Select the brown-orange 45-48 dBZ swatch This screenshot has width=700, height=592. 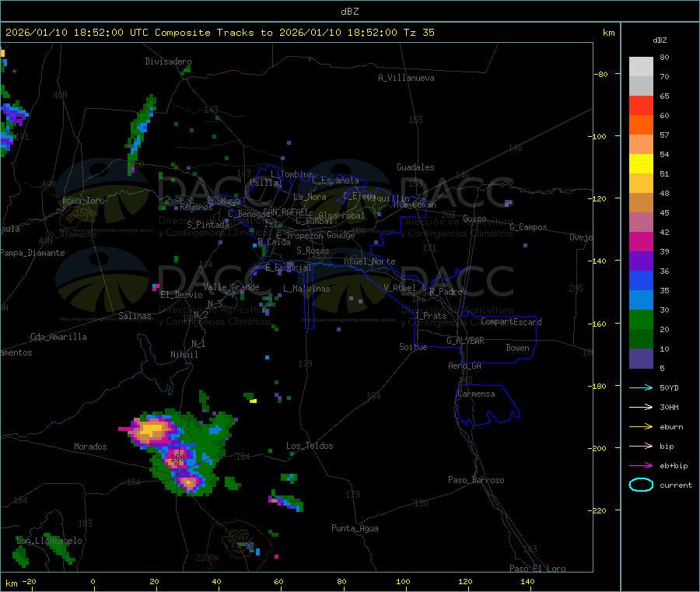click(641, 203)
